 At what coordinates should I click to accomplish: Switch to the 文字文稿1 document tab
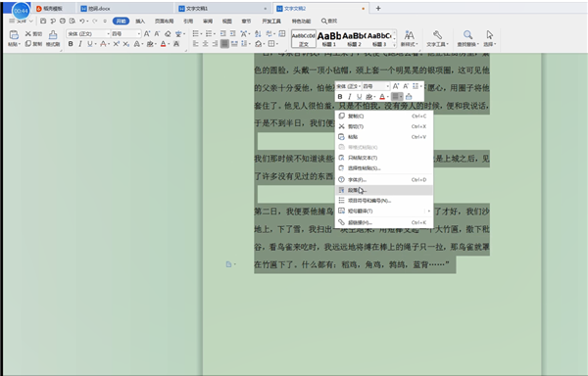point(222,8)
